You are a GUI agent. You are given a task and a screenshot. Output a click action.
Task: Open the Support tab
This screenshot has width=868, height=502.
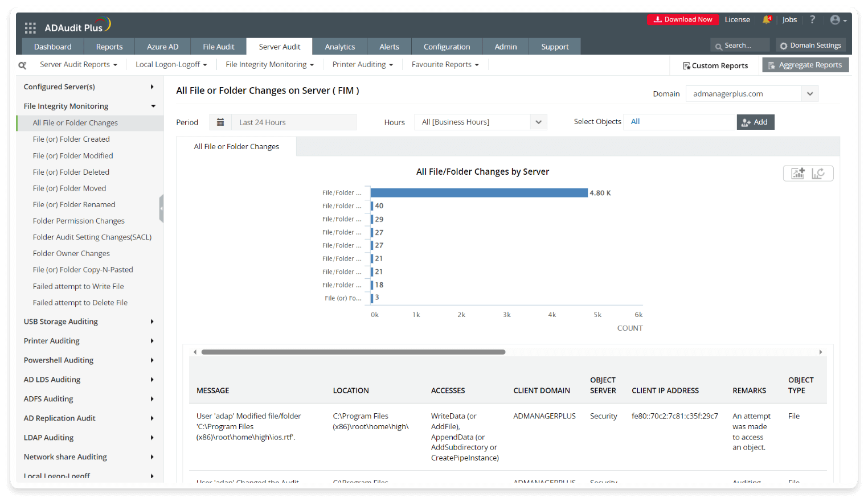555,47
